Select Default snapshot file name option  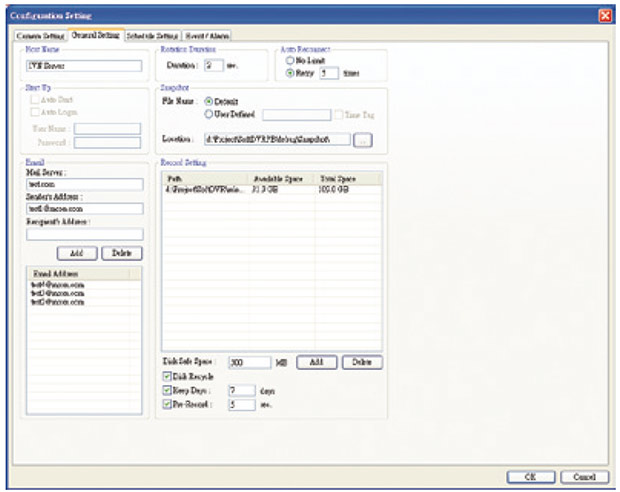208,101
